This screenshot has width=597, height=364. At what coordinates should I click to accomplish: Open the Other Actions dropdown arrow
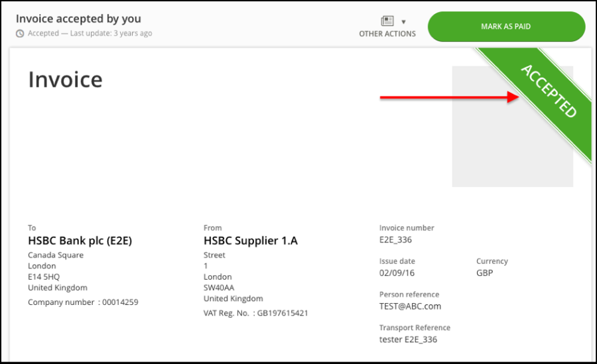pyautogui.click(x=403, y=22)
